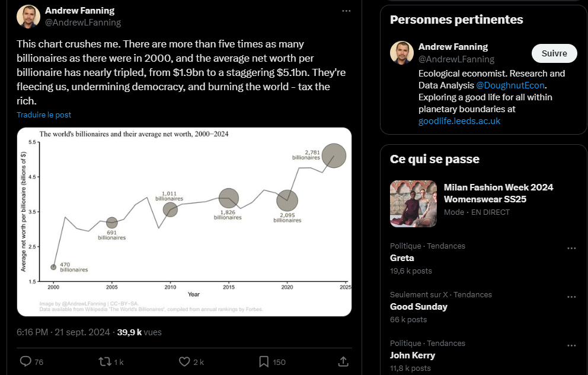Click Andrew Fanning's avatar on the post
This screenshot has width=588, height=375.
point(28,17)
